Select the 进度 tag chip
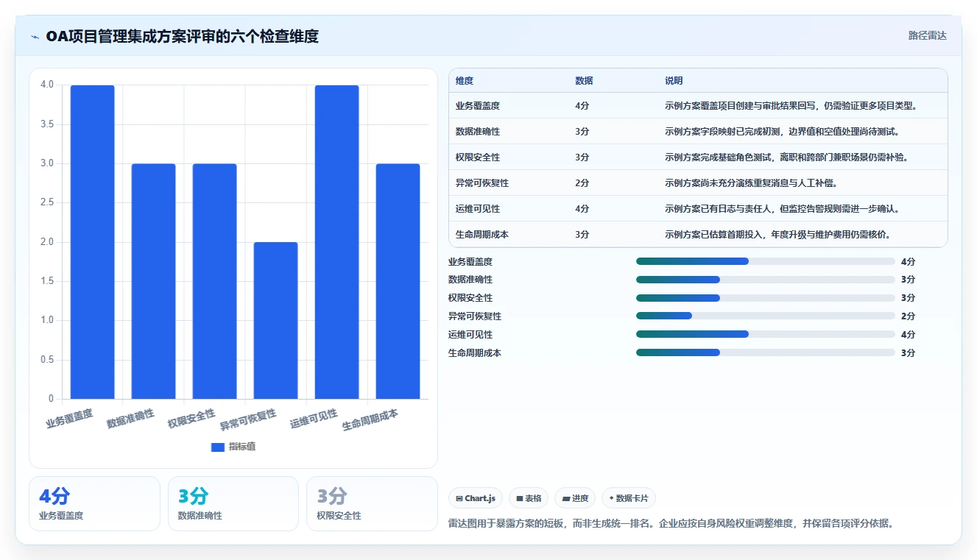The image size is (977, 560). pos(574,498)
